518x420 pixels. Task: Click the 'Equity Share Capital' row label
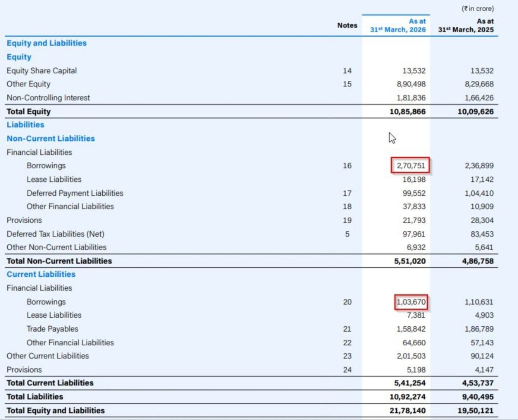[42, 71]
